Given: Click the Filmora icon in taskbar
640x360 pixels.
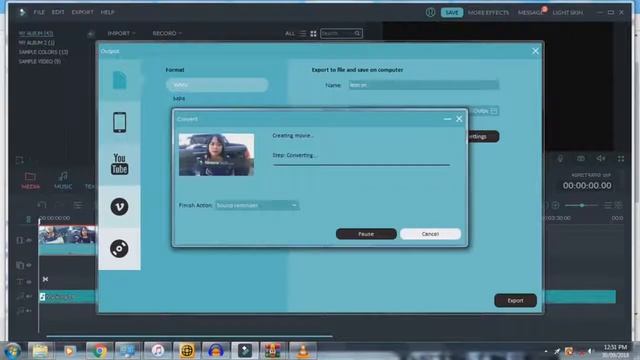Looking at the screenshot, I should pyautogui.click(x=244, y=351).
